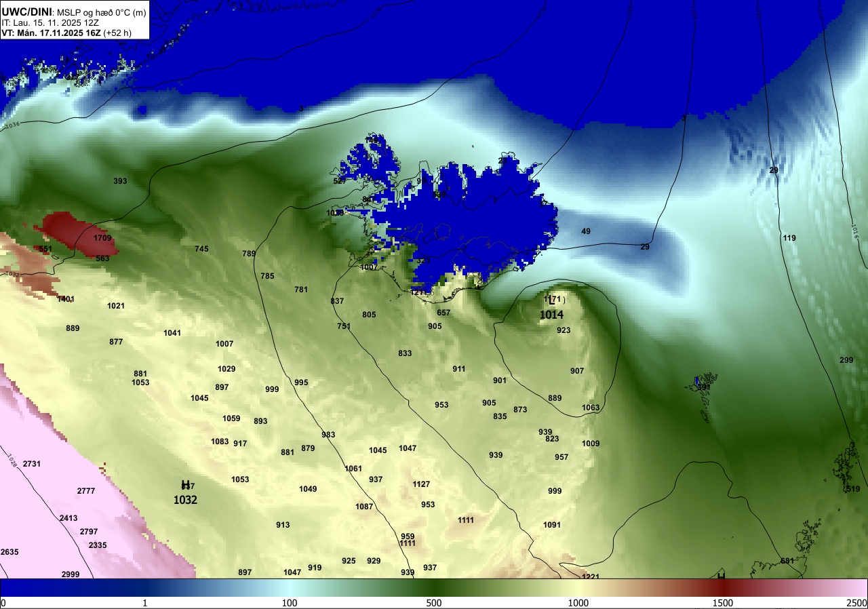Click the height value 879
This screenshot has width=868, height=609.
click(308, 448)
